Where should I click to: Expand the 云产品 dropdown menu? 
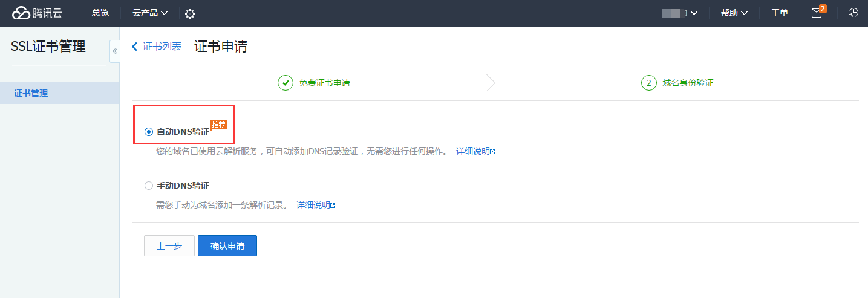pos(150,13)
